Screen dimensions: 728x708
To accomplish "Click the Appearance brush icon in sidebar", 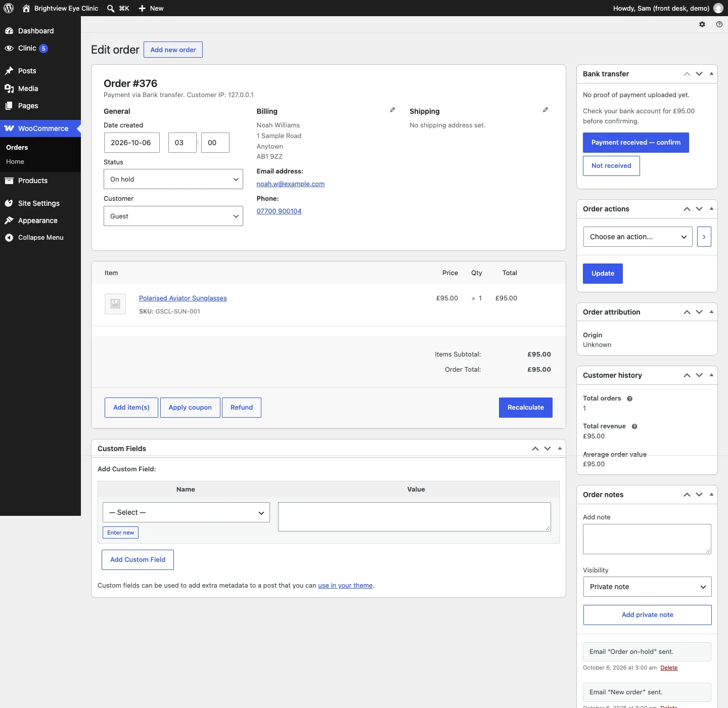I will (x=9, y=220).
